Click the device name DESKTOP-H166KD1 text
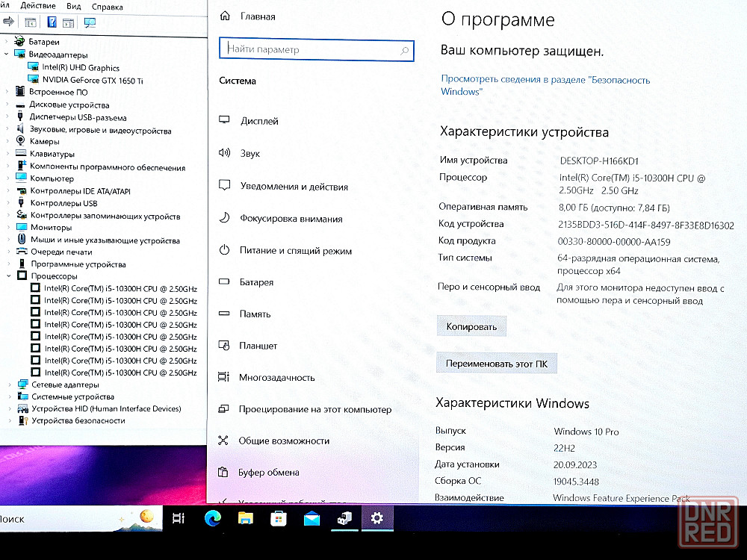 599,161
